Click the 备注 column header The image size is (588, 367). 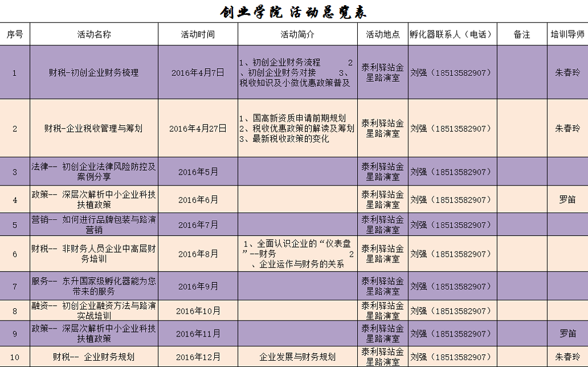[522, 34]
